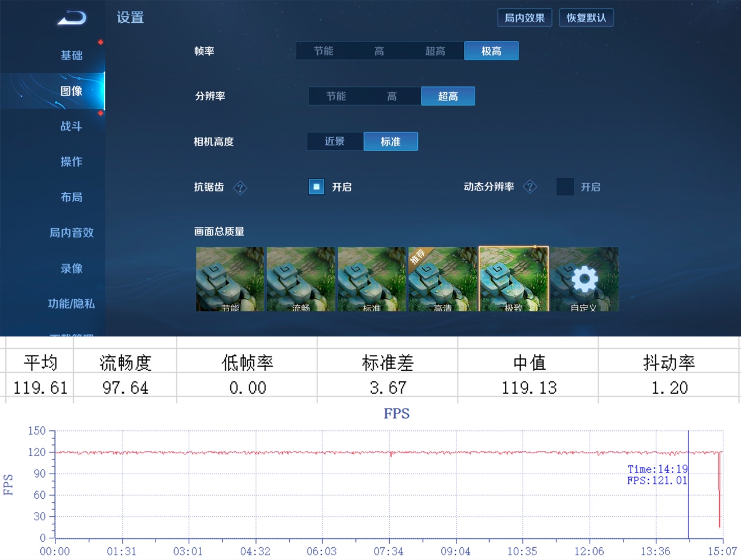Set resolution (分辨率) to 高
The image size is (741, 560).
[392, 96]
